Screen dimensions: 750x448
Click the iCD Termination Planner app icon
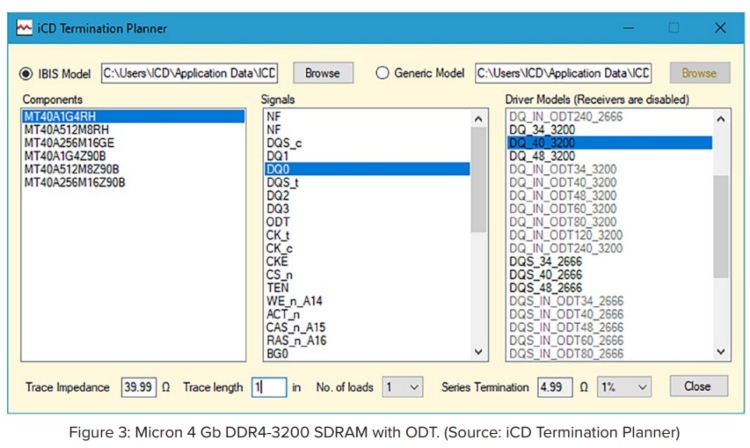24,28
